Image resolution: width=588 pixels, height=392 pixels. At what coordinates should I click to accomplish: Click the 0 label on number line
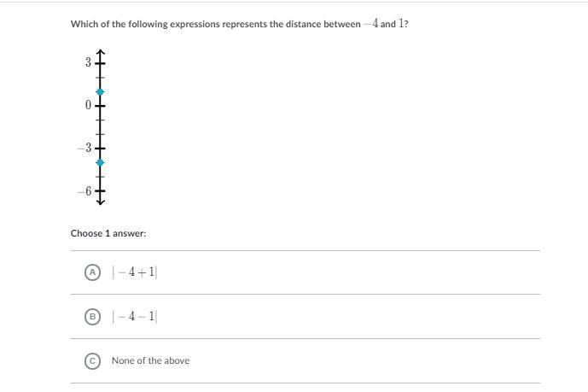(88, 105)
